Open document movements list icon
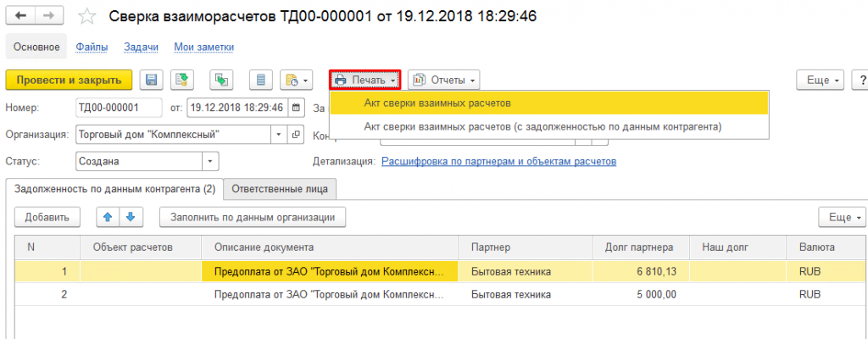 pyautogui.click(x=261, y=81)
